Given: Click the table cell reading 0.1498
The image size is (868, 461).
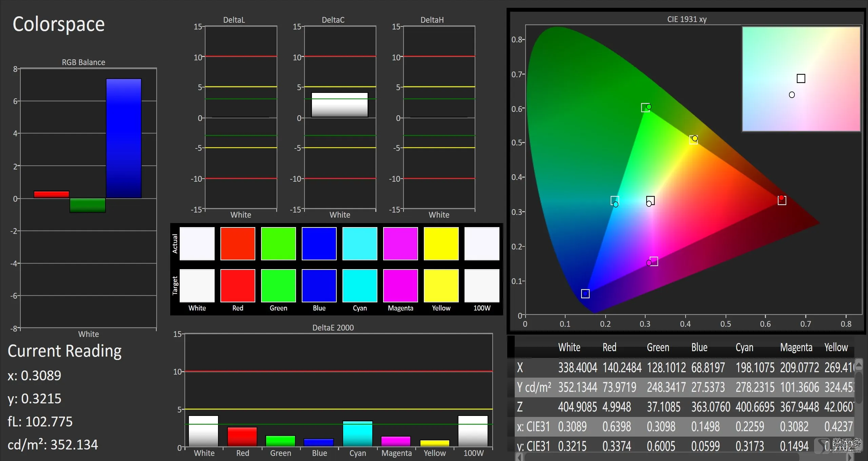Looking at the screenshot, I should (x=705, y=426).
